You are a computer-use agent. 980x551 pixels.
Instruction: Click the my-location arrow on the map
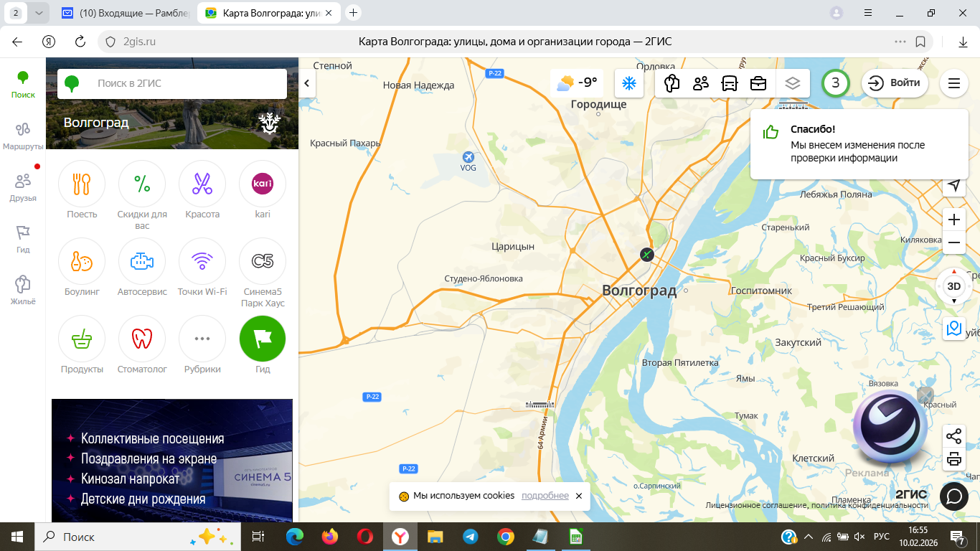click(953, 185)
